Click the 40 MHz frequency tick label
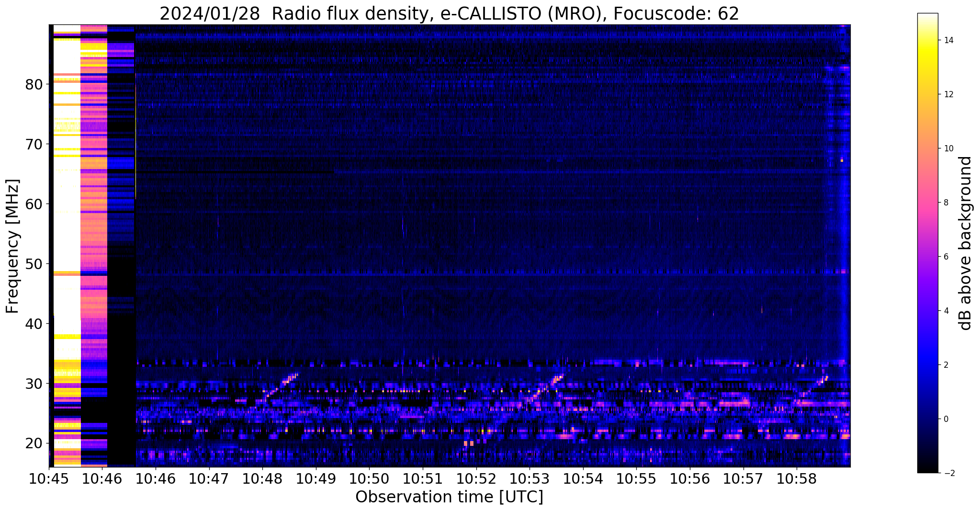Viewport: 980px width, 511px height. click(34, 324)
